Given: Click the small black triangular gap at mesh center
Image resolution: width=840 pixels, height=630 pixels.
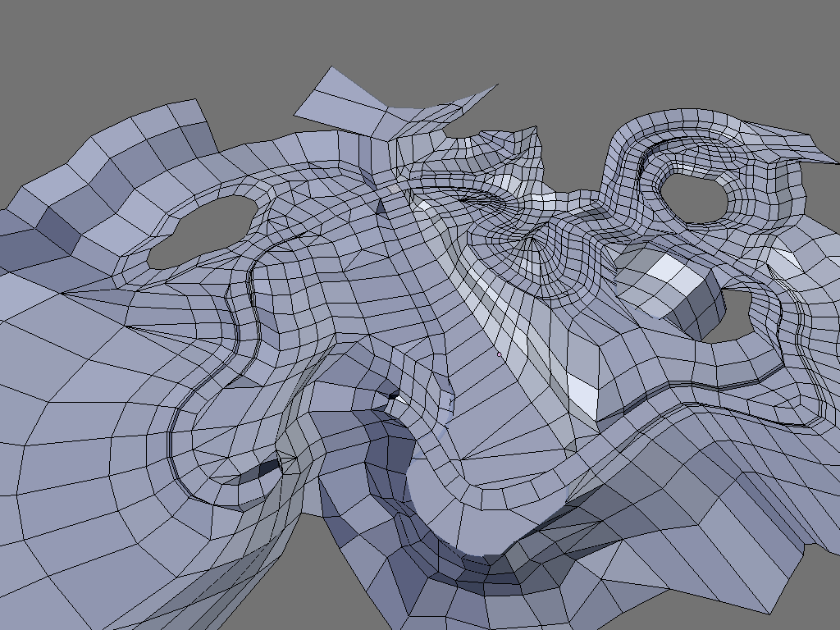Looking at the screenshot, I should [x=394, y=395].
